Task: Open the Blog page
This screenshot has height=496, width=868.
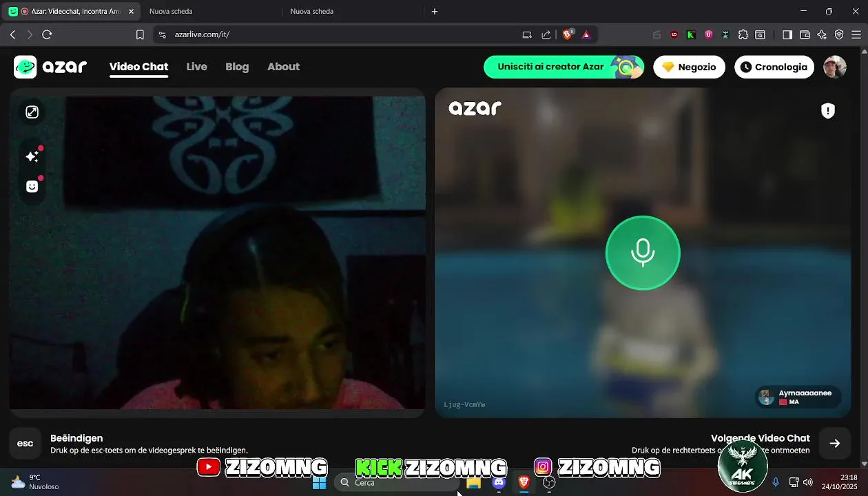Action: [x=237, y=67]
